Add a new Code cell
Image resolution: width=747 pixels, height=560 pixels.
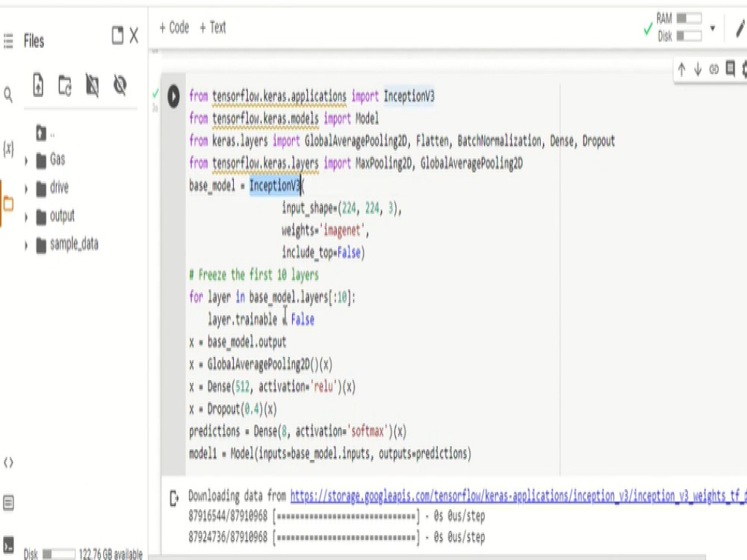click(x=174, y=28)
